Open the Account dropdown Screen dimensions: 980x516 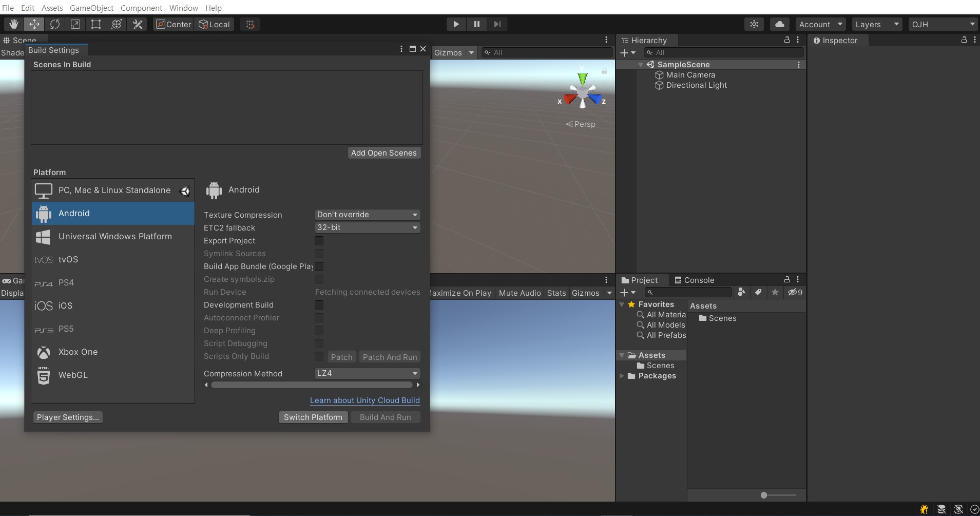point(820,24)
